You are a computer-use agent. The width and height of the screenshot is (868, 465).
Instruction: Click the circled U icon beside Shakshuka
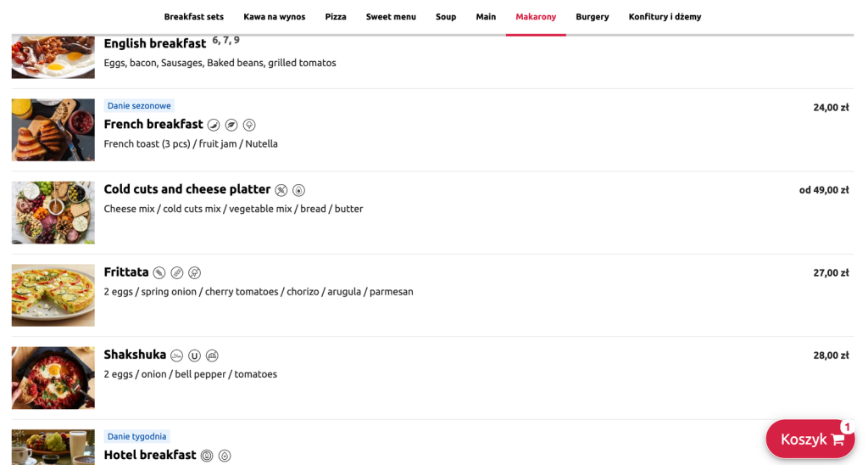point(194,356)
